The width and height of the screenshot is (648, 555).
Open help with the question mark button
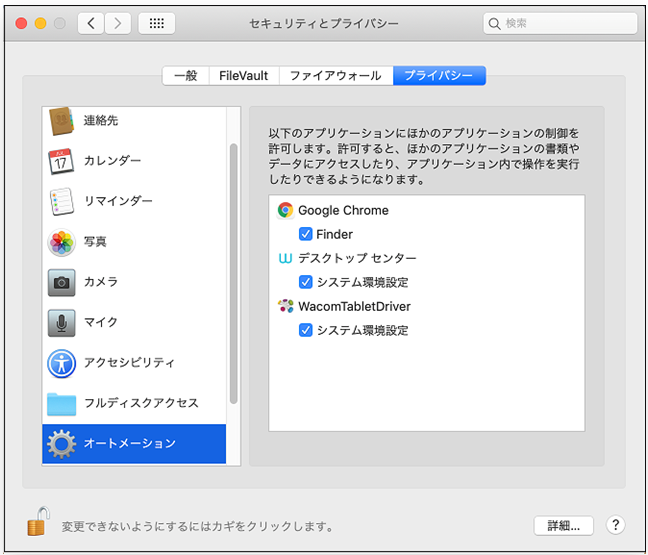click(x=615, y=525)
